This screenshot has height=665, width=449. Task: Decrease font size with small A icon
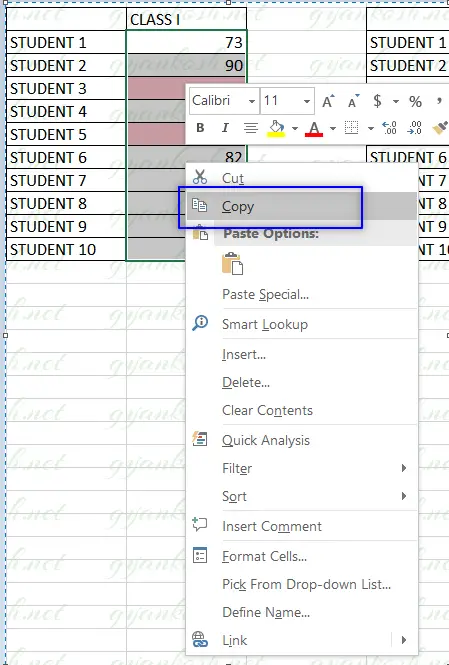(x=353, y=101)
